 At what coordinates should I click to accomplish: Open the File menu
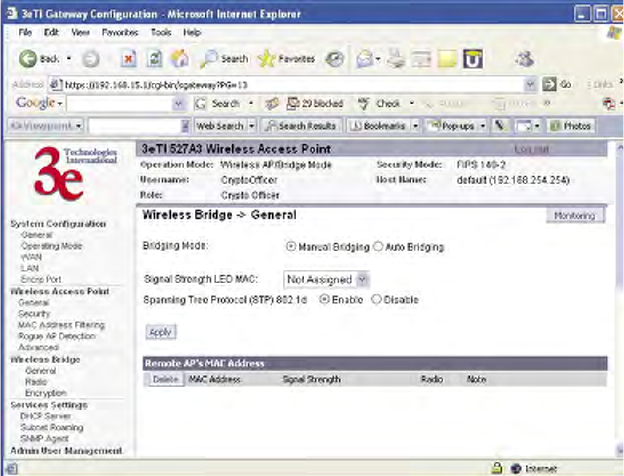pos(25,33)
